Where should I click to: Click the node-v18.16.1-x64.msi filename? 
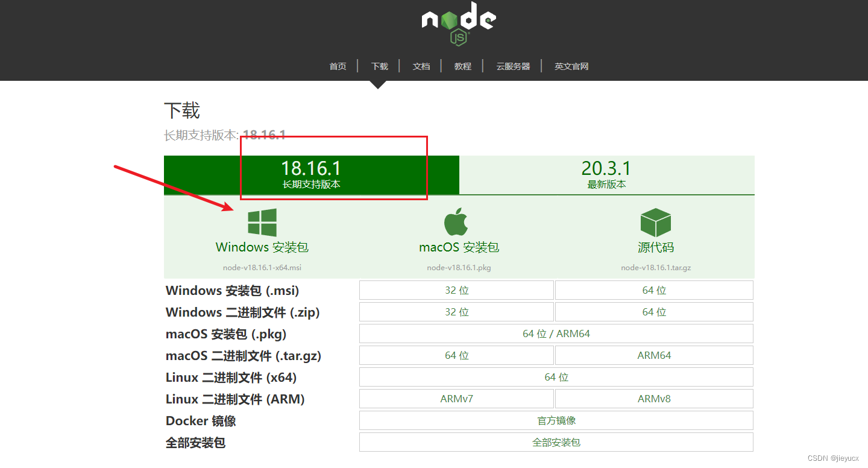pos(262,268)
